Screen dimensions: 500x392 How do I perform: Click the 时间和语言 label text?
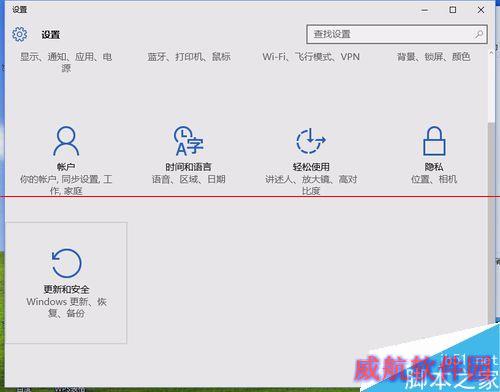click(188, 167)
